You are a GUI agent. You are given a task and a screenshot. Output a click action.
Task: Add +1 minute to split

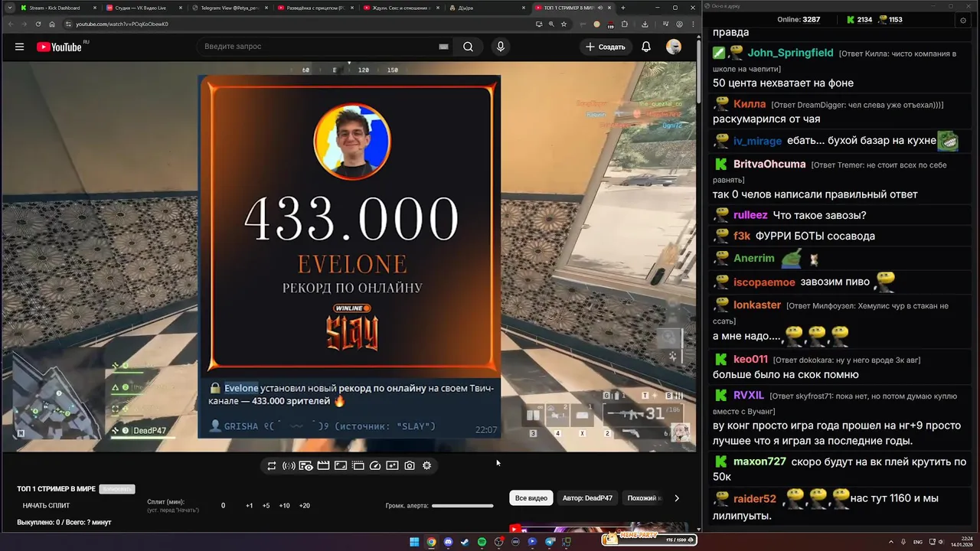click(250, 505)
